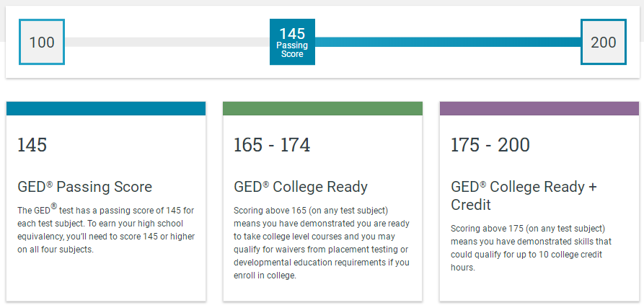Image resolution: width=644 pixels, height=308 pixels.
Task: Click the blue header strip on the passing score card
Action: (106, 108)
